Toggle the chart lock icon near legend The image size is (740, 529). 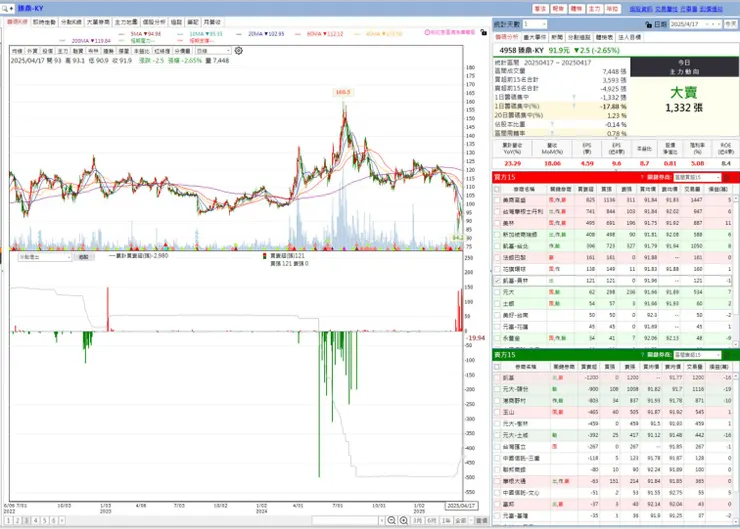483,32
